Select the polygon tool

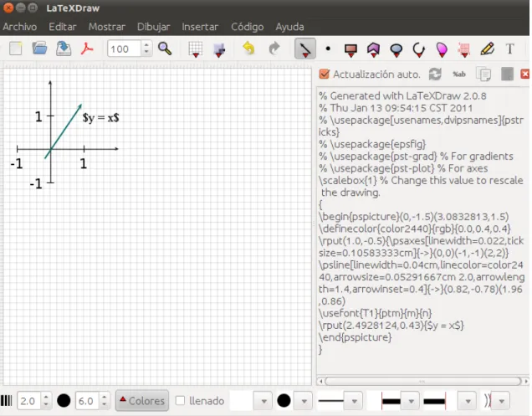(373, 49)
